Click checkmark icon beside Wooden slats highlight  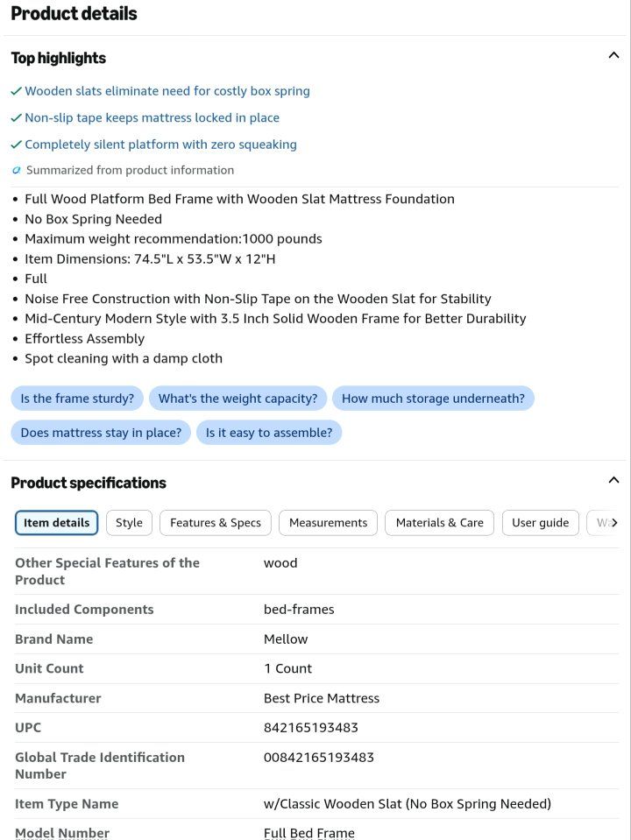coord(16,92)
